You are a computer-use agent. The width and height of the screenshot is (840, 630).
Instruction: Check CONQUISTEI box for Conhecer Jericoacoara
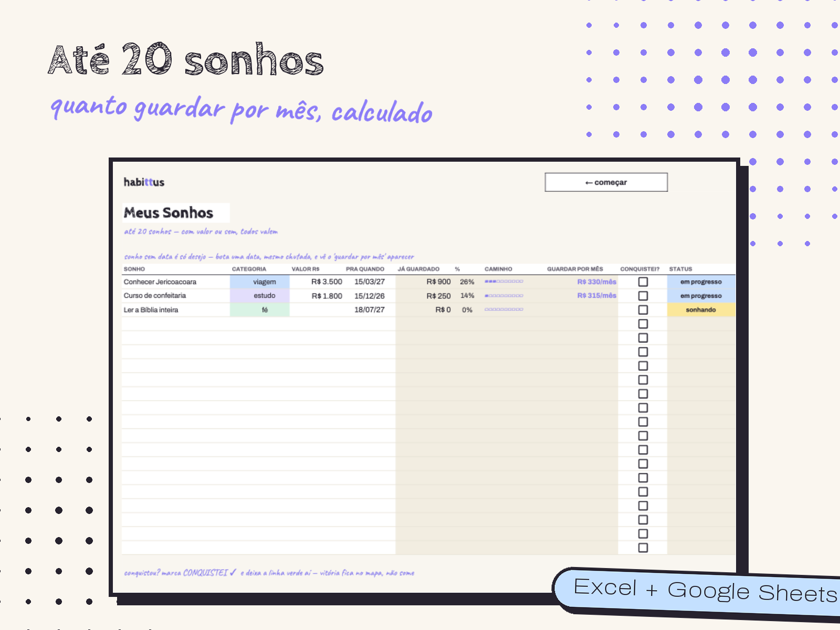click(643, 282)
